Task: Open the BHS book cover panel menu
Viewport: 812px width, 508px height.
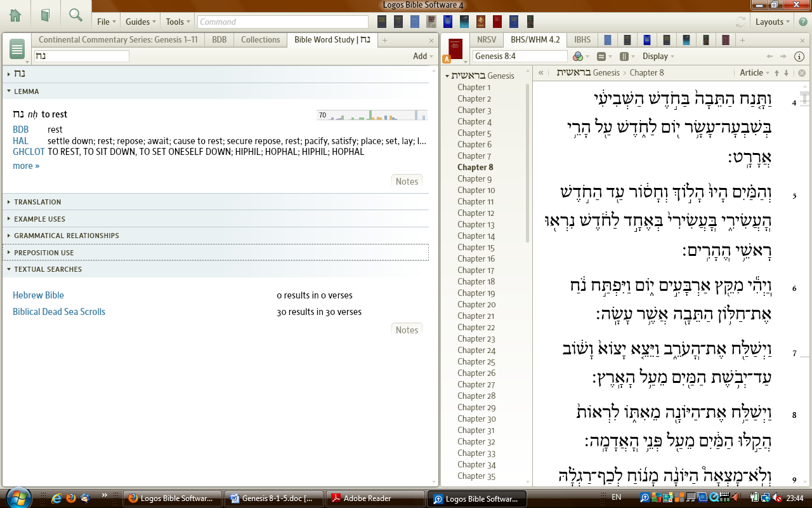Action: pos(455,49)
